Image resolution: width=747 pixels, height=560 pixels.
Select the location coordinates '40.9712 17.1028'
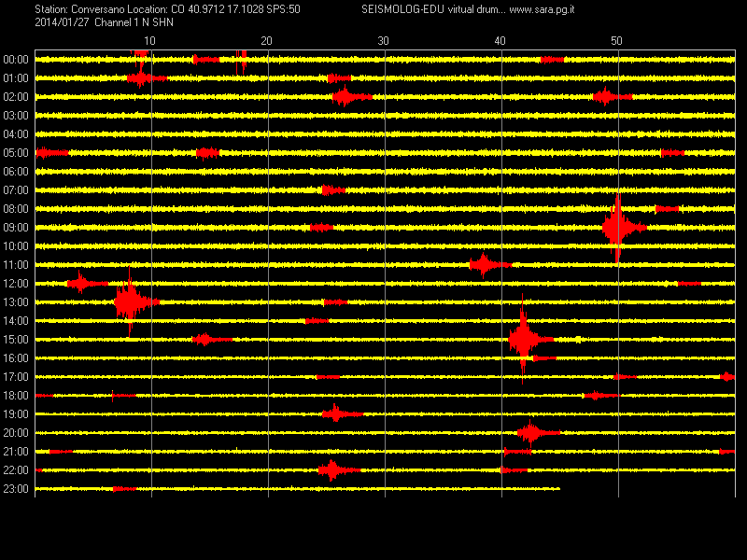coord(226,9)
